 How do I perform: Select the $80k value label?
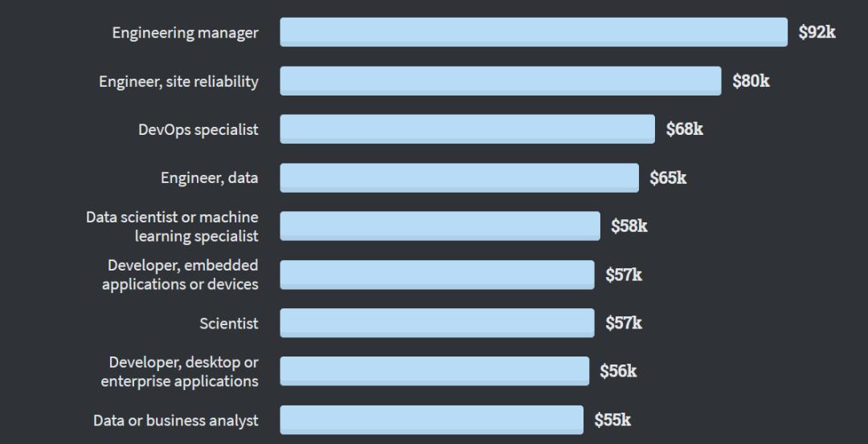click(x=751, y=80)
